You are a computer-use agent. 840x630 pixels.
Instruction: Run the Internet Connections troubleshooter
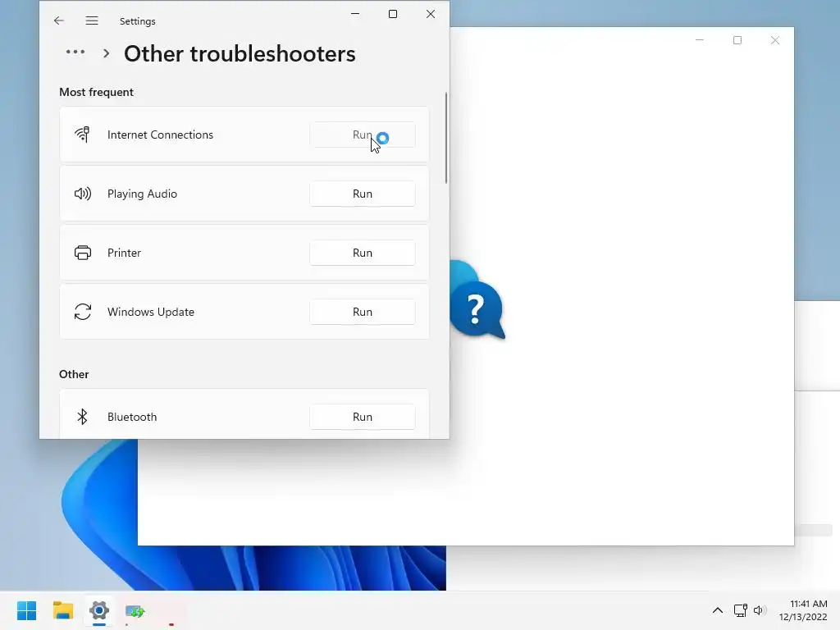click(x=362, y=135)
